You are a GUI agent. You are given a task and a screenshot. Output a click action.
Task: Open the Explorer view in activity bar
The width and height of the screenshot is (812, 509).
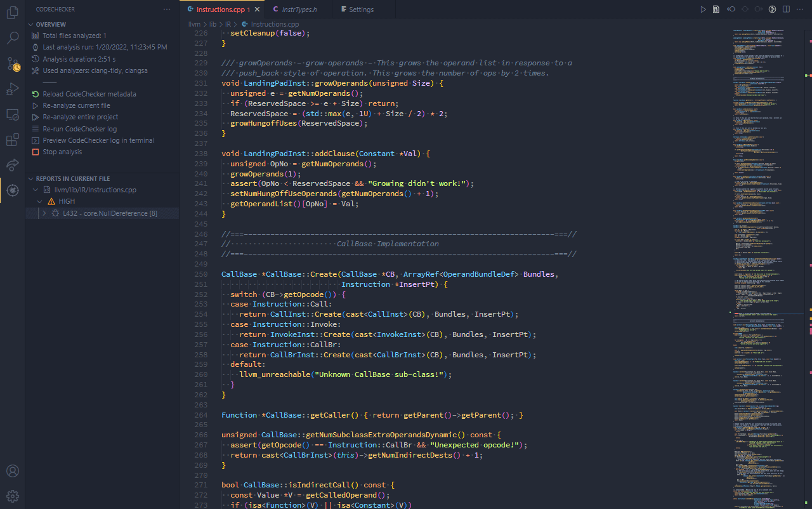(x=12, y=13)
